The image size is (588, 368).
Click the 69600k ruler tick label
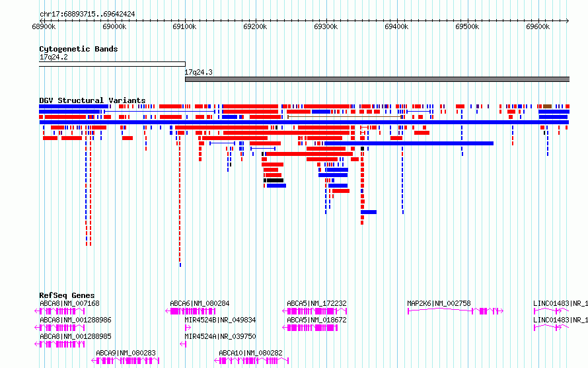pos(538,26)
